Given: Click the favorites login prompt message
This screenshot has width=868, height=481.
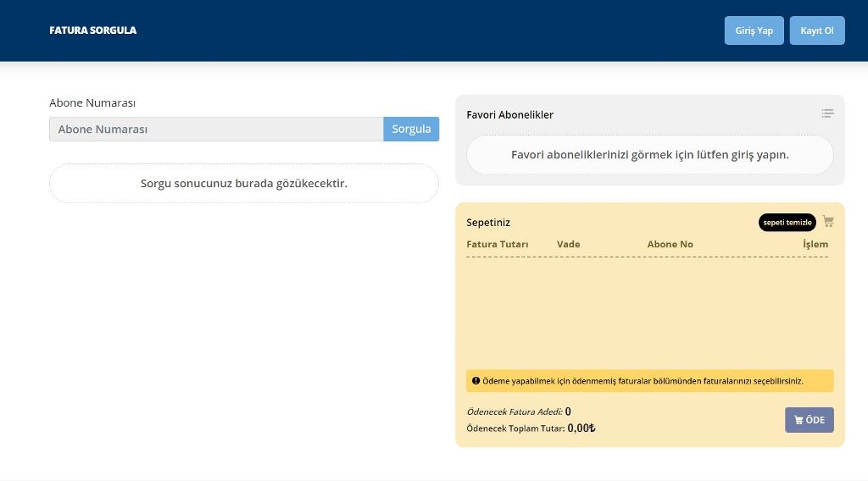Looking at the screenshot, I should tap(649, 155).
